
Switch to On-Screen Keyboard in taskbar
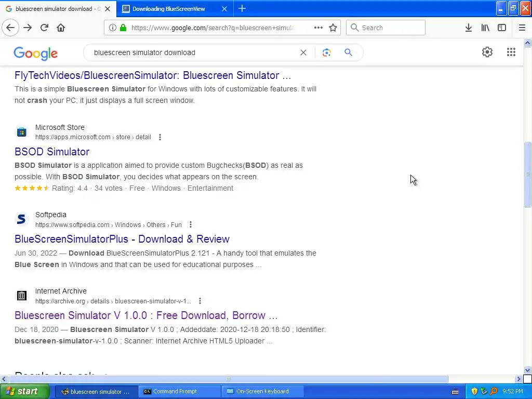click(x=262, y=392)
